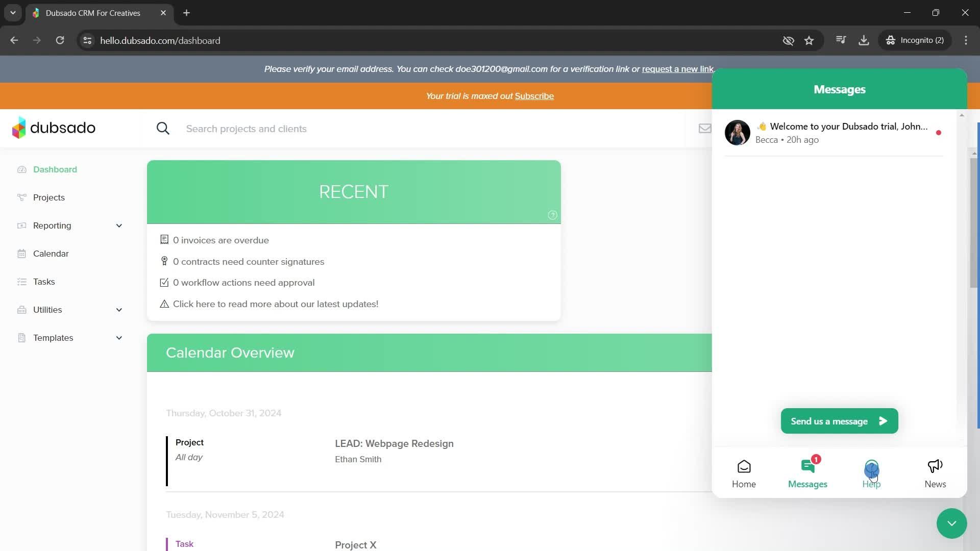980x551 pixels.
Task: Click the Calendar Overview heading
Action: coord(230,353)
